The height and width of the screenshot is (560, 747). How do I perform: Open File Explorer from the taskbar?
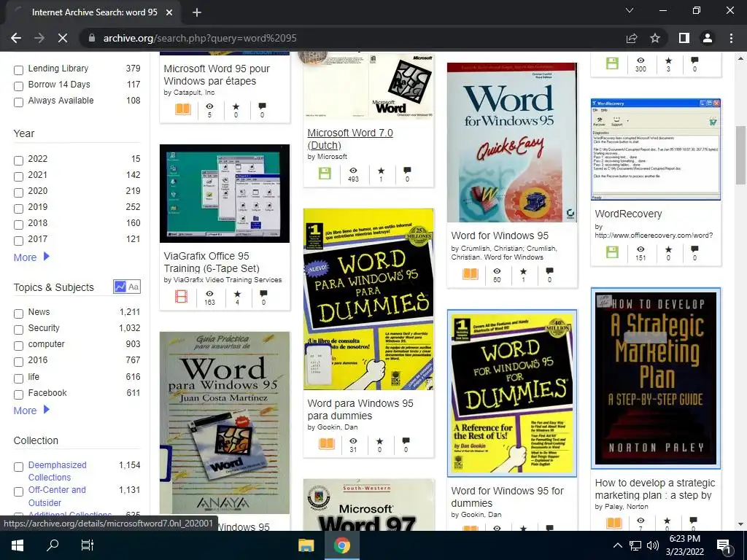click(x=306, y=545)
